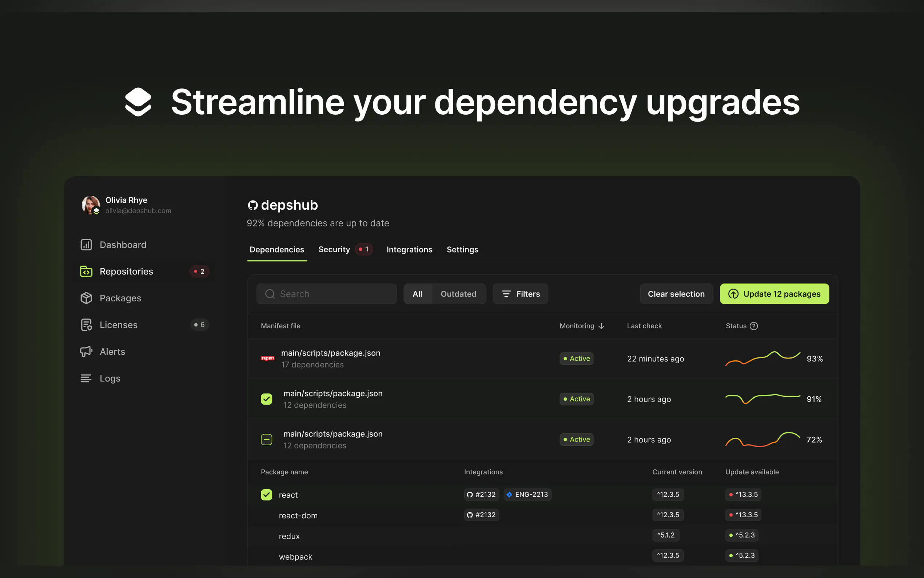924x578 pixels.
Task: Click the Status help question-mark icon
Action: pos(754,326)
